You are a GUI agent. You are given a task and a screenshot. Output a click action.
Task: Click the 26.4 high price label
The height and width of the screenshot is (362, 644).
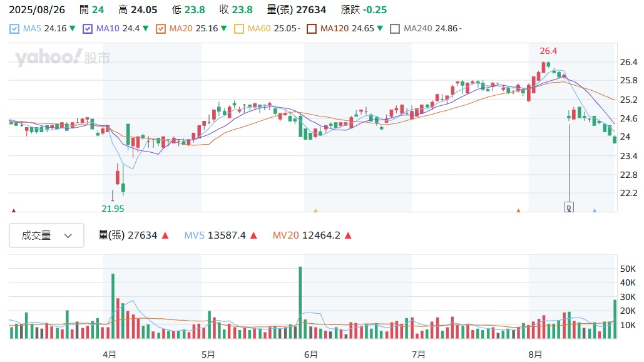tap(548, 51)
